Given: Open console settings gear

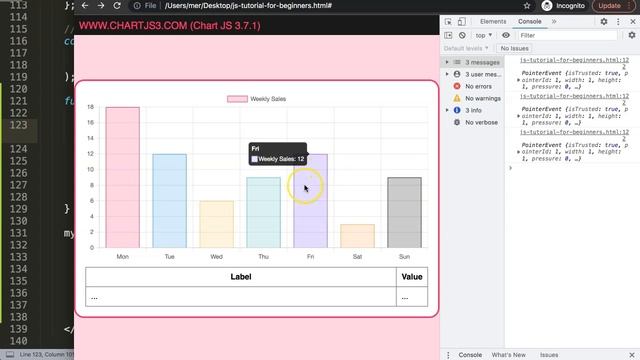Looking at the screenshot, I should (x=632, y=36).
